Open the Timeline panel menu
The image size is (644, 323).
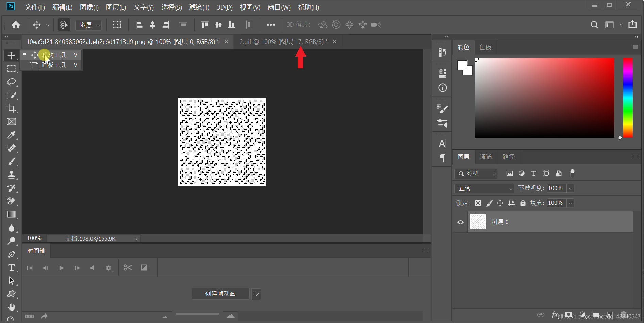(425, 251)
